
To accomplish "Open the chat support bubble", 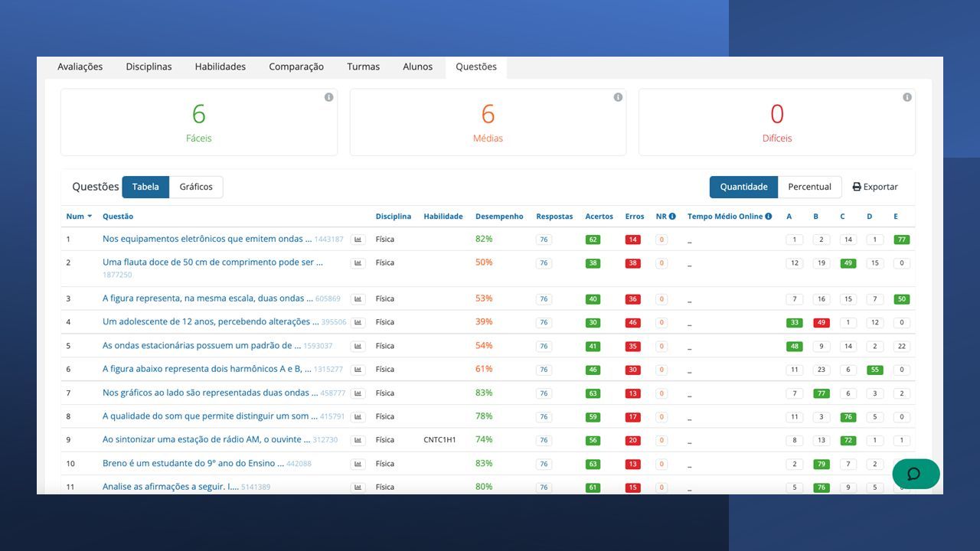I will coord(916,474).
